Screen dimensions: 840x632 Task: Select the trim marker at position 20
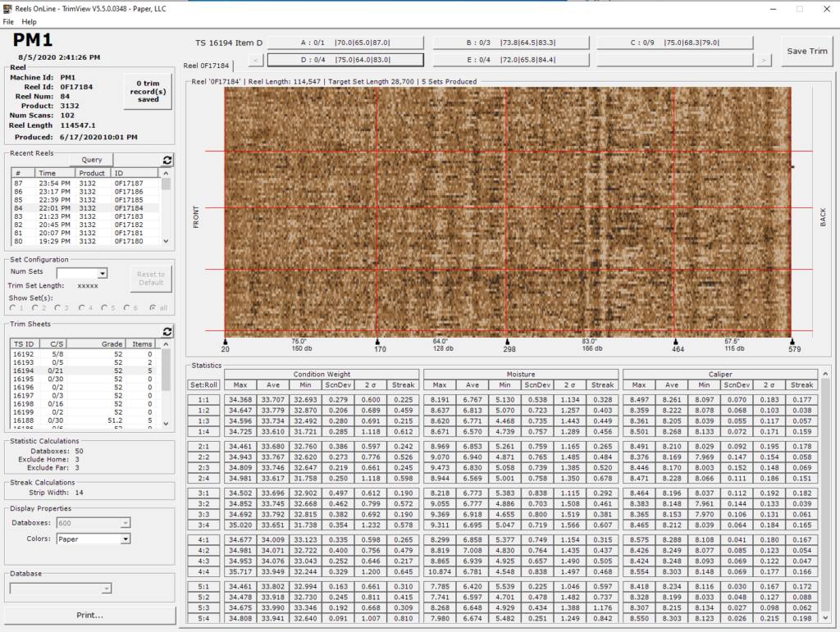(225, 342)
